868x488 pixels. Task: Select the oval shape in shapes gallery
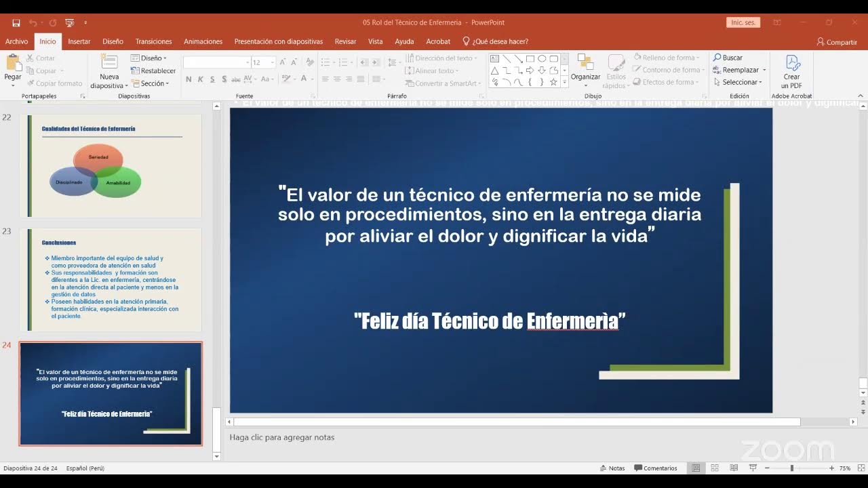coord(542,58)
